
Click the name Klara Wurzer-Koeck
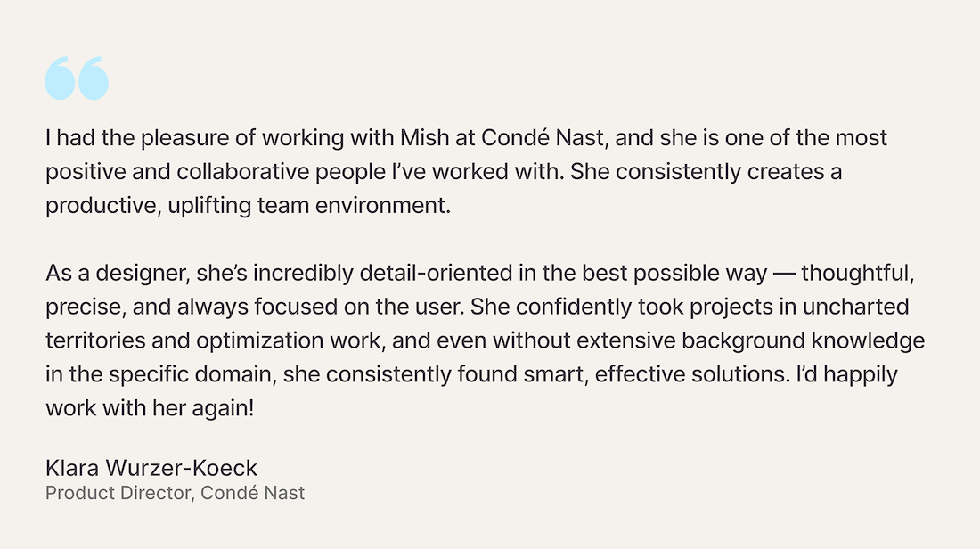pos(151,468)
